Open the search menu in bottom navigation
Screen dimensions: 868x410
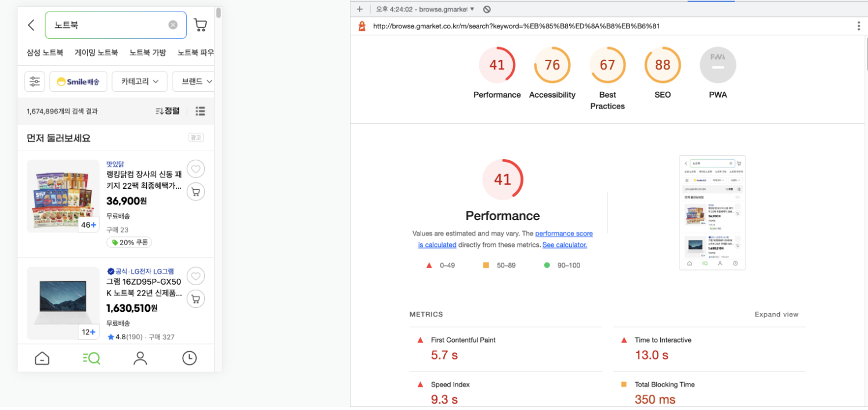(x=91, y=358)
